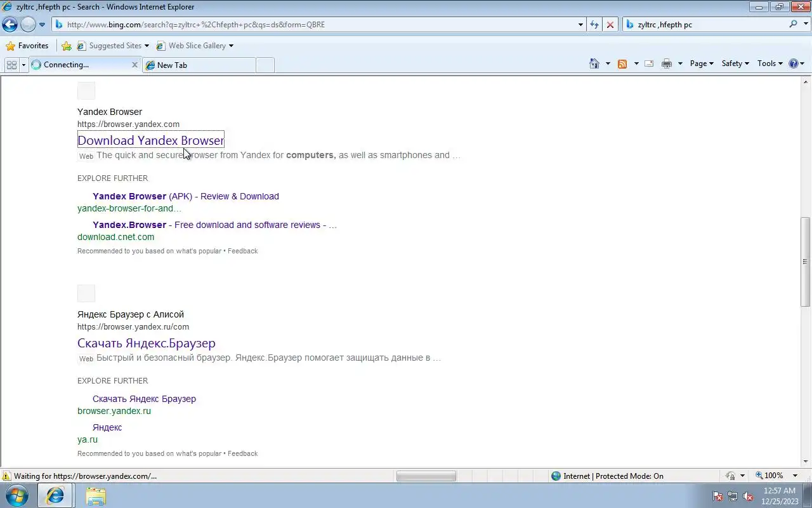Image resolution: width=812 pixels, height=508 pixels.
Task: Click the vertical scrollbar thumb
Action: coord(805,262)
